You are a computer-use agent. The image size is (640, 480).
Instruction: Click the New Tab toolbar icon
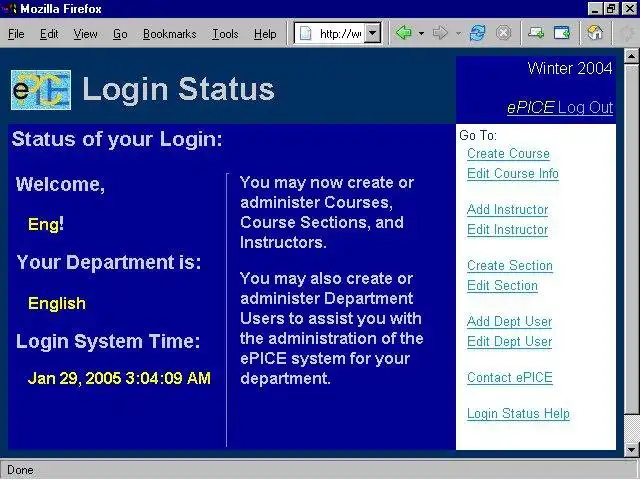click(536, 33)
